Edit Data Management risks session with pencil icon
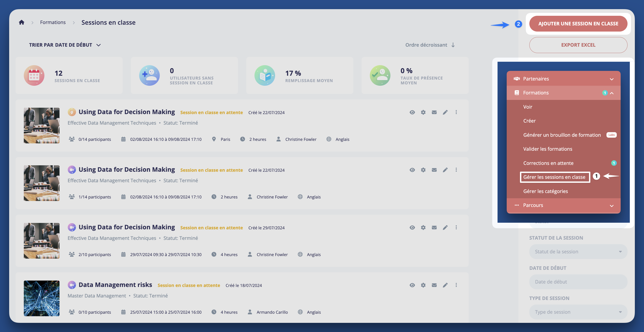644x332 pixels. point(445,285)
